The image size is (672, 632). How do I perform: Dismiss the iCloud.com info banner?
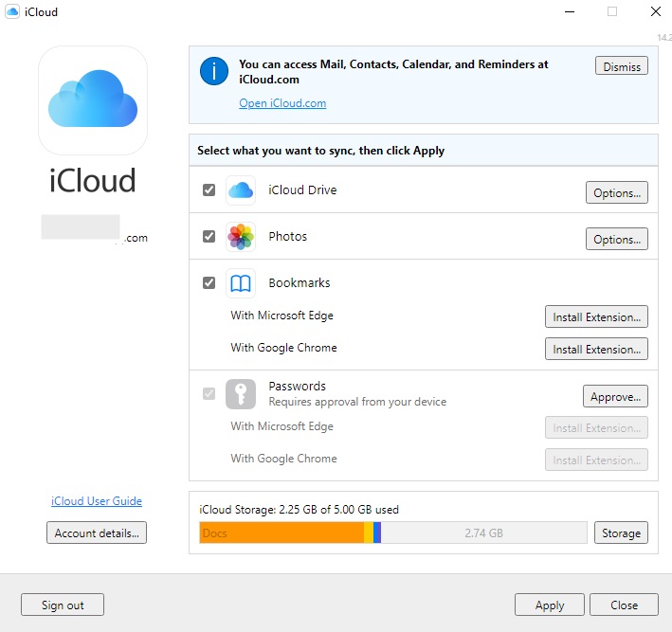coord(622,66)
